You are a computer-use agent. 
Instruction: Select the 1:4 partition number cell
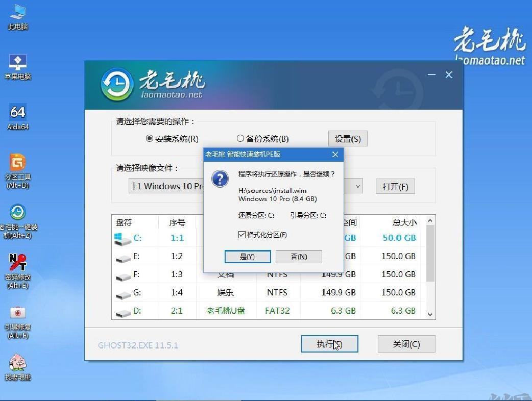(x=177, y=292)
